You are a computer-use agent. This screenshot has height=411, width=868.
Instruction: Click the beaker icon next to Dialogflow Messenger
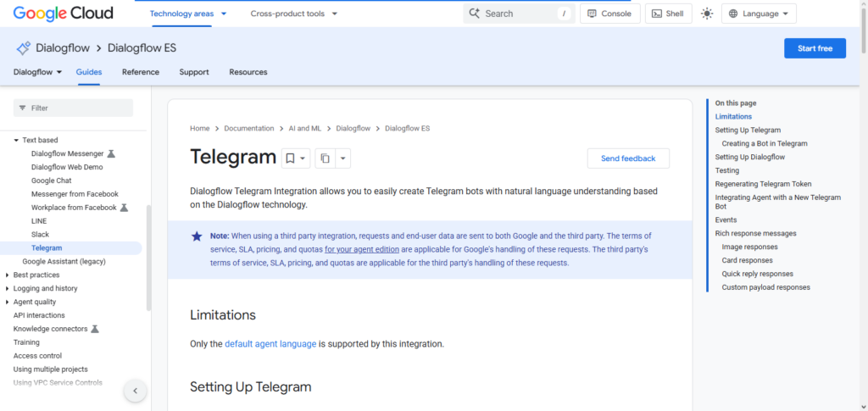(x=111, y=153)
